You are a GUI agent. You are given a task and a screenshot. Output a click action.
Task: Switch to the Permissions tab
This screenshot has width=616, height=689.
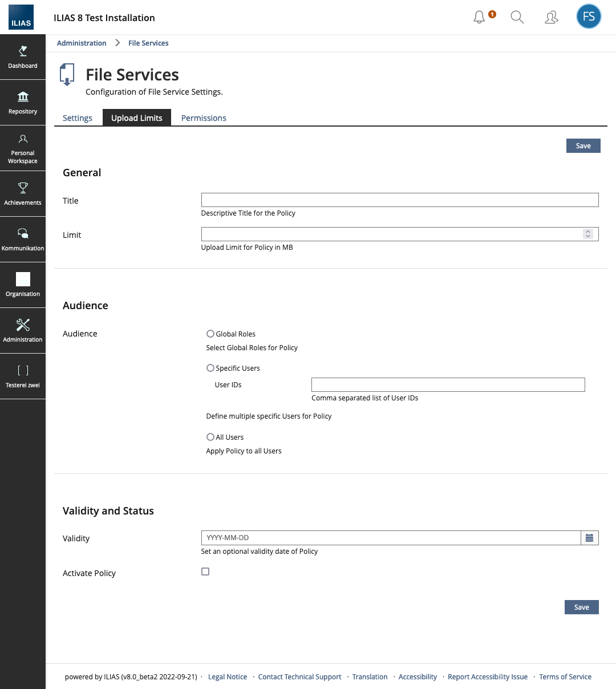pos(204,118)
